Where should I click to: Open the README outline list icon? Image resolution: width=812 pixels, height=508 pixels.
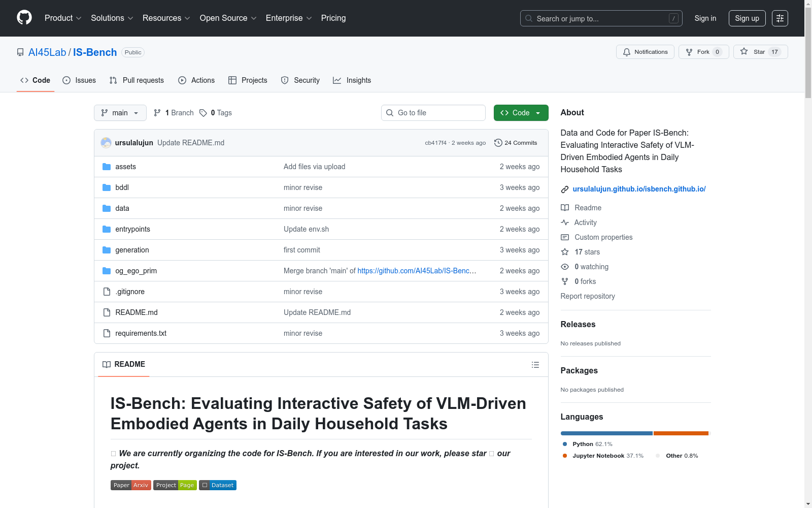[535, 365]
